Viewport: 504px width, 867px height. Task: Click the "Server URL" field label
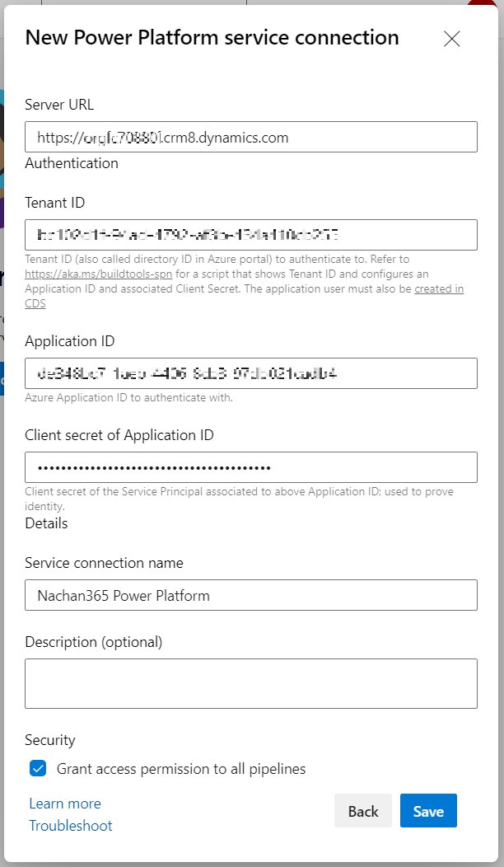tap(59, 105)
